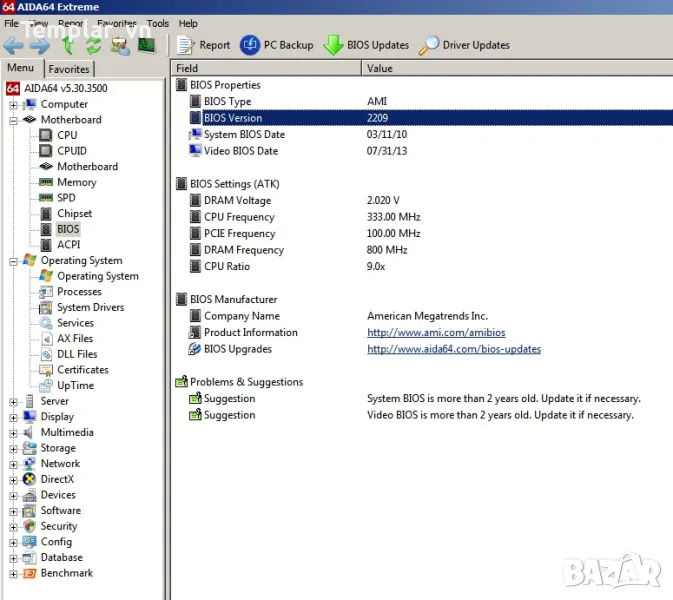Open the Help menu
Screen dimensions: 673x600
188,23
